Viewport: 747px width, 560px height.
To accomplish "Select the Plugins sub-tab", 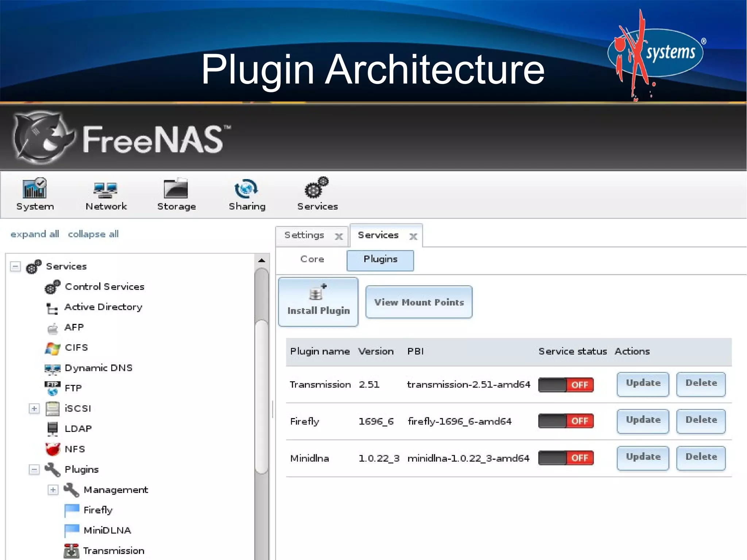I will [380, 260].
